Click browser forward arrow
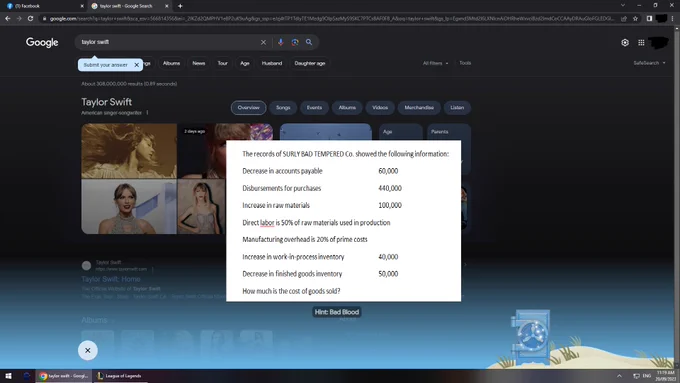The height and width of the screenshot is (383, 680). (19, 18)
